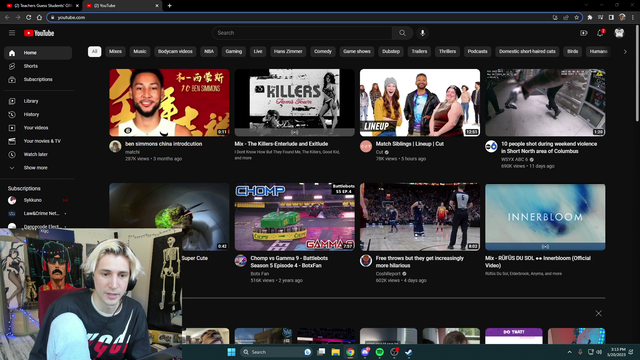Screen dimensions: 640x360
Task: Close the active YouTube tab
Action: click(x=157, y=6)
